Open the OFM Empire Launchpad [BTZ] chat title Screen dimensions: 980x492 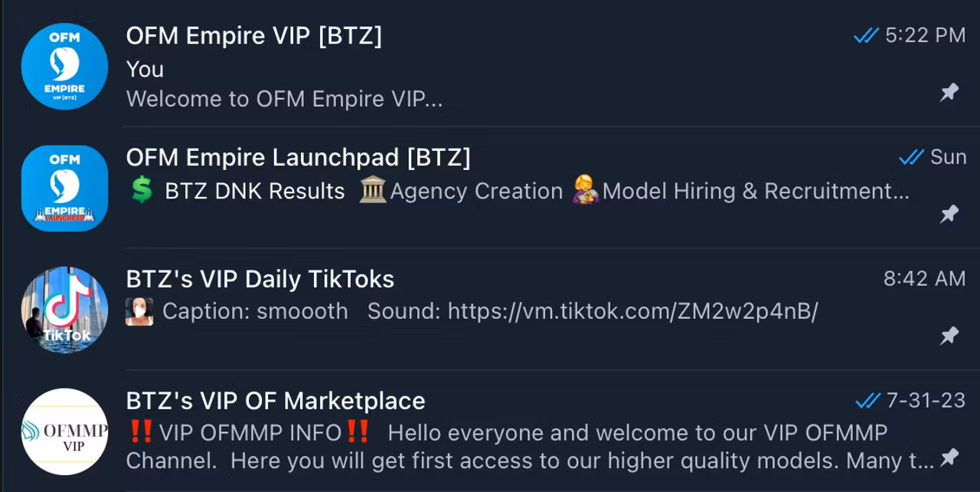tap(299, 158)
